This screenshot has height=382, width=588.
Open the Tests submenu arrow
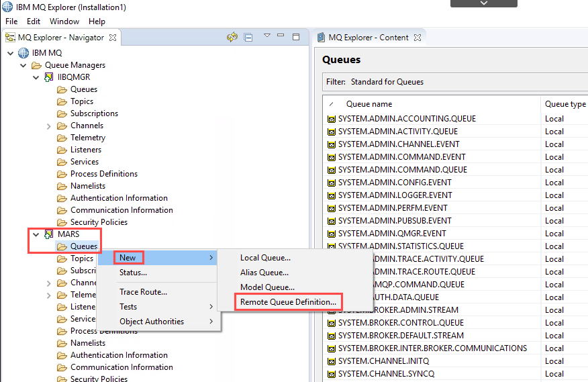click(211, 307)
